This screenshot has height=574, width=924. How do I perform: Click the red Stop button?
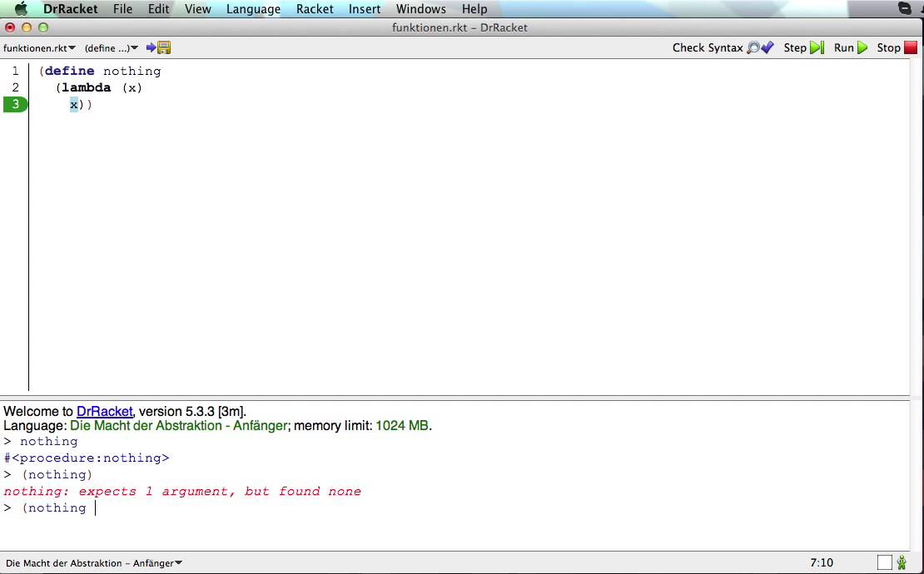click(x=897, y=47)
